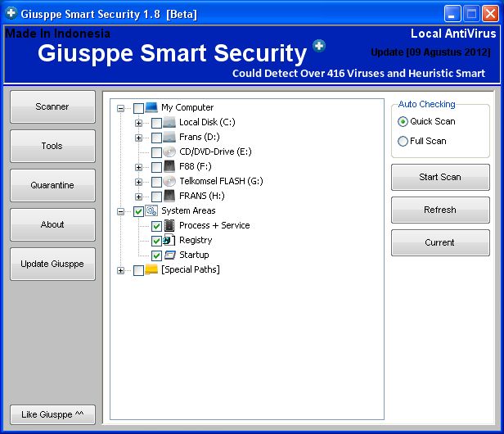Open the About section
This screenshot has width=504, height=434.
pyautogui.click(x=52, y=224)
